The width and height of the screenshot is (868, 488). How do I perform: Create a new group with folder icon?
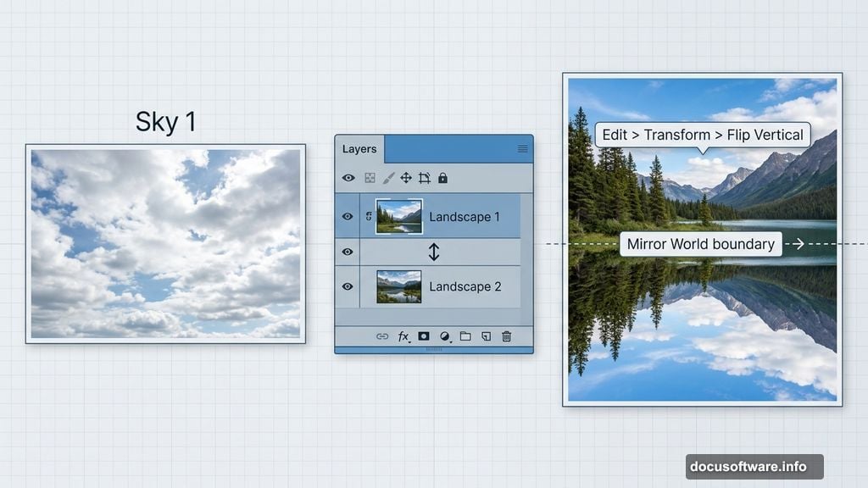pyautogui.click(x=466, y=336)
